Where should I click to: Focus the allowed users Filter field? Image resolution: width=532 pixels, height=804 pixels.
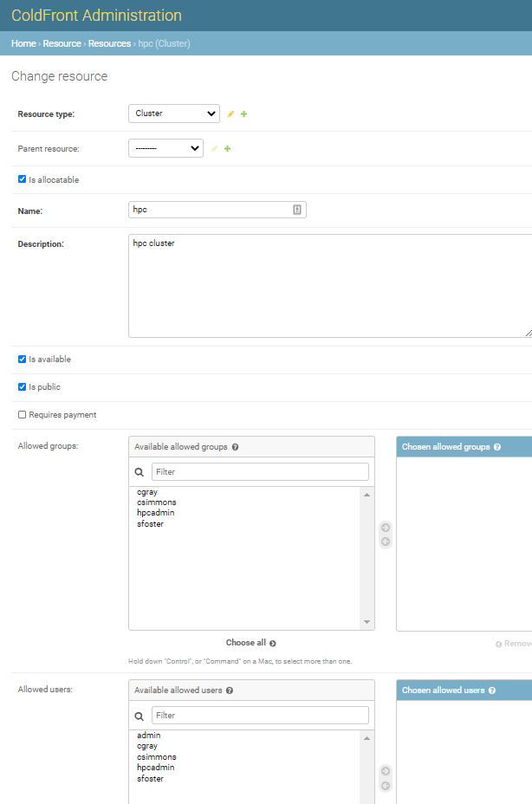pyautogui.click(x=260, y=716)
